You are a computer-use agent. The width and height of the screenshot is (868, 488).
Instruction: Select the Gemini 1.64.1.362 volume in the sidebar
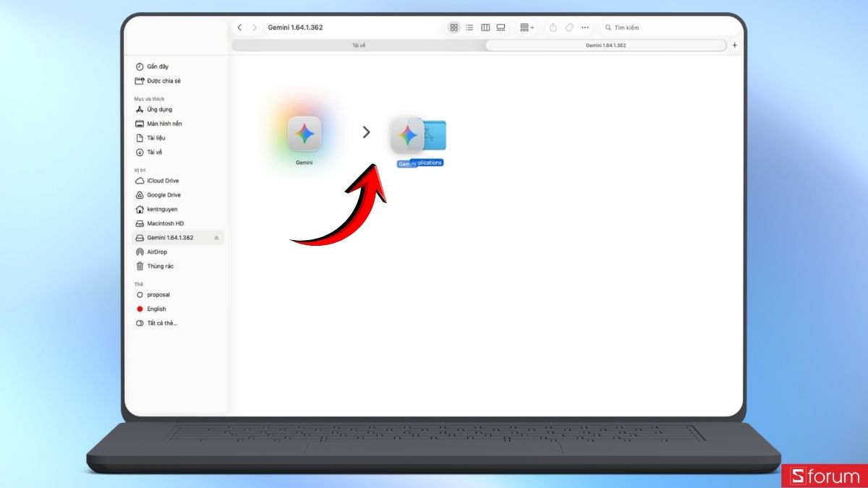179,237
